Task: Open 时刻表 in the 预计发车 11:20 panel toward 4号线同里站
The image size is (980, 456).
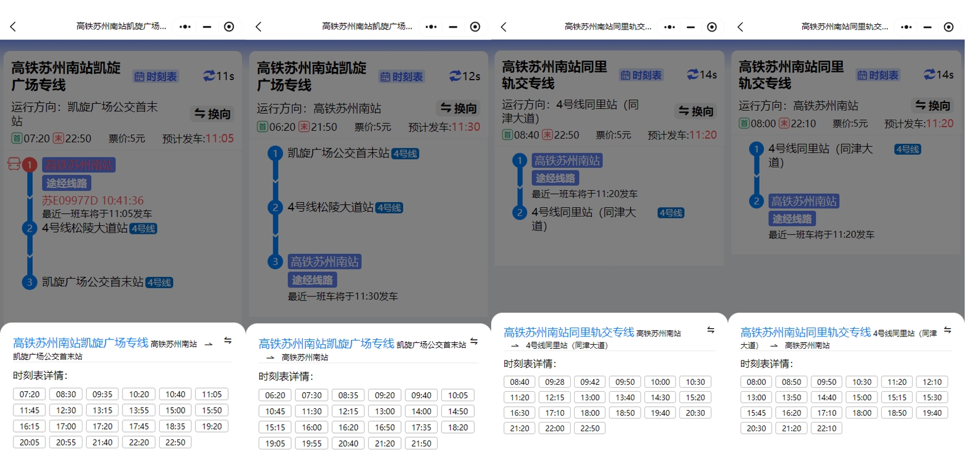Action: pyautogui.click(x=641, y=75)
